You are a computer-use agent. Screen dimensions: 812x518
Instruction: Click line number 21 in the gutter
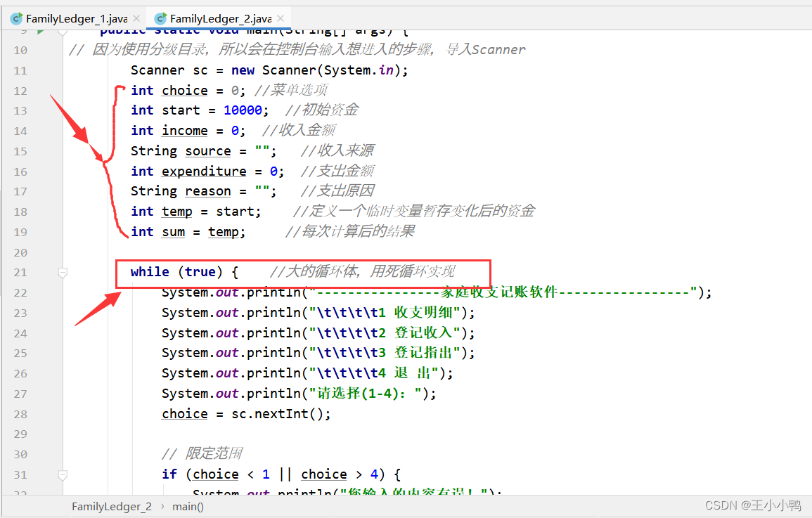point(20,272)
